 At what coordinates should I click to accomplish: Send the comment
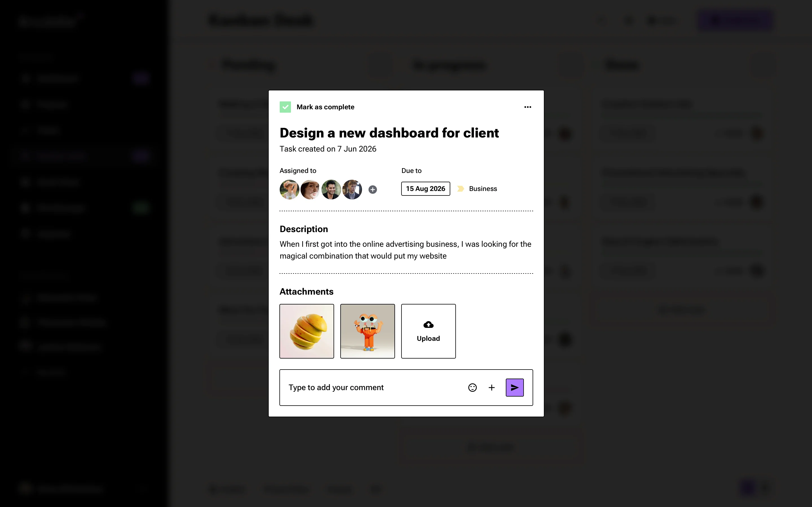click(x=514, y=387)
